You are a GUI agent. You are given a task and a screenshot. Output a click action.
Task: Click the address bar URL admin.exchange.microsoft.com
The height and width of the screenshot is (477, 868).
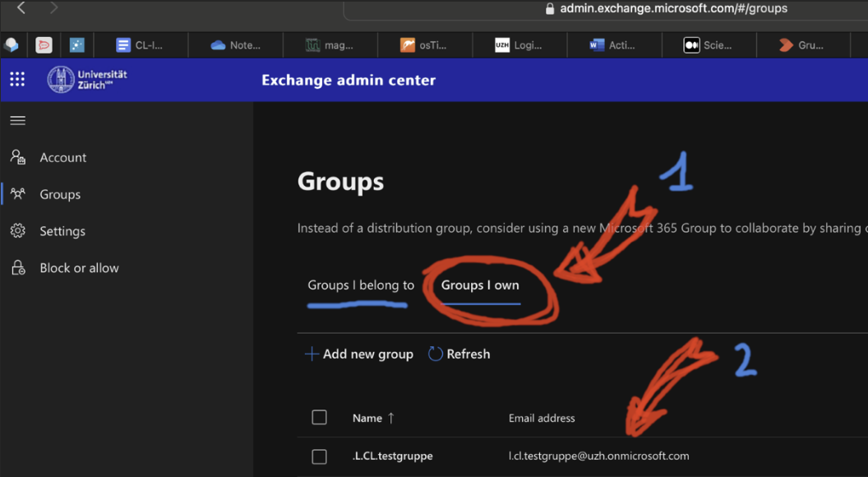(674, 8)
